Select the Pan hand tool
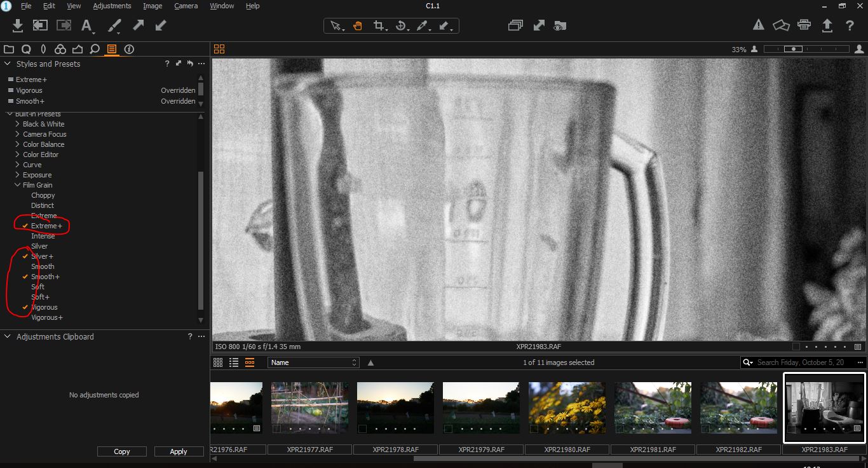This screenshot has height=468, width=868. 358,26
